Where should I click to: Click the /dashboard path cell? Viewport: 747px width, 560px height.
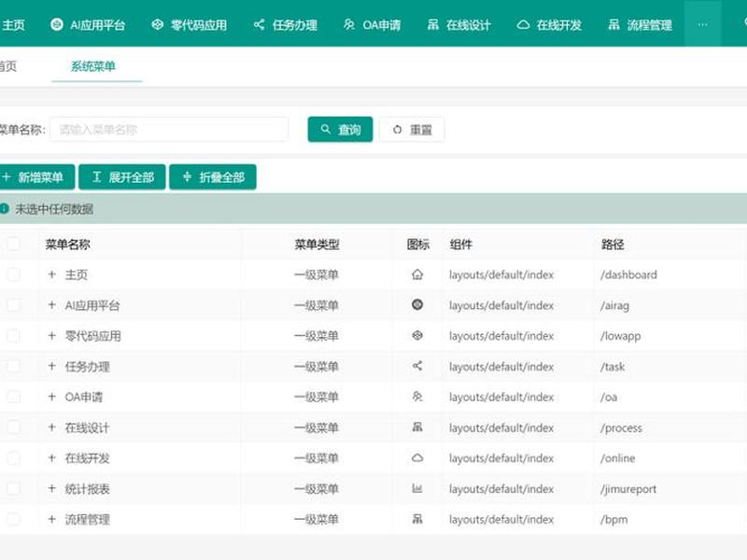point(628,274)
